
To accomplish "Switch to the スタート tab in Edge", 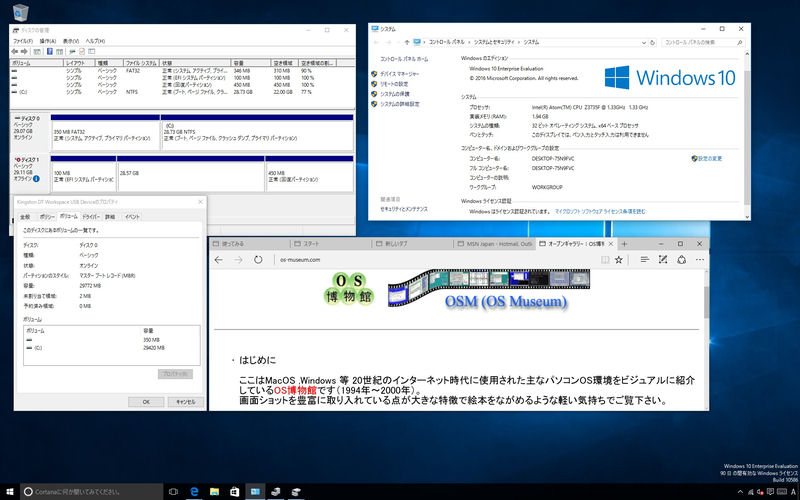I will [331, 244].
